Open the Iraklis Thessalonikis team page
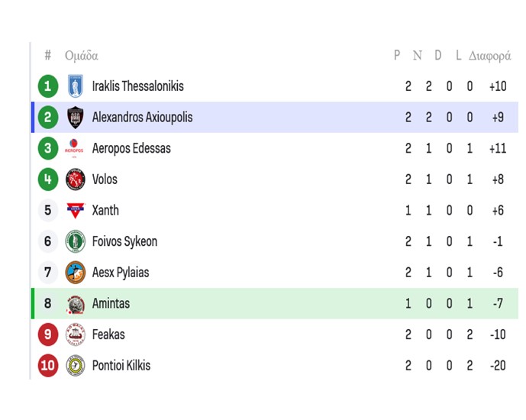This screenshot has width=526, height=420. 137,86
